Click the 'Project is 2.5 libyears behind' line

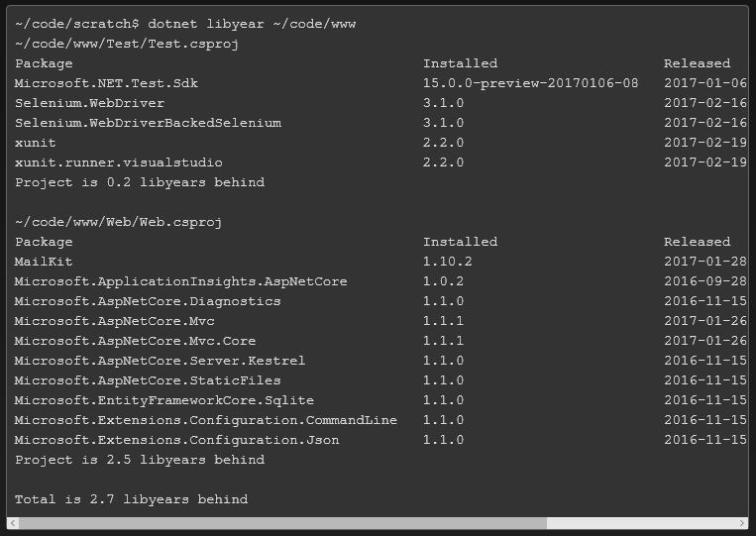click(x=140, y=460)
